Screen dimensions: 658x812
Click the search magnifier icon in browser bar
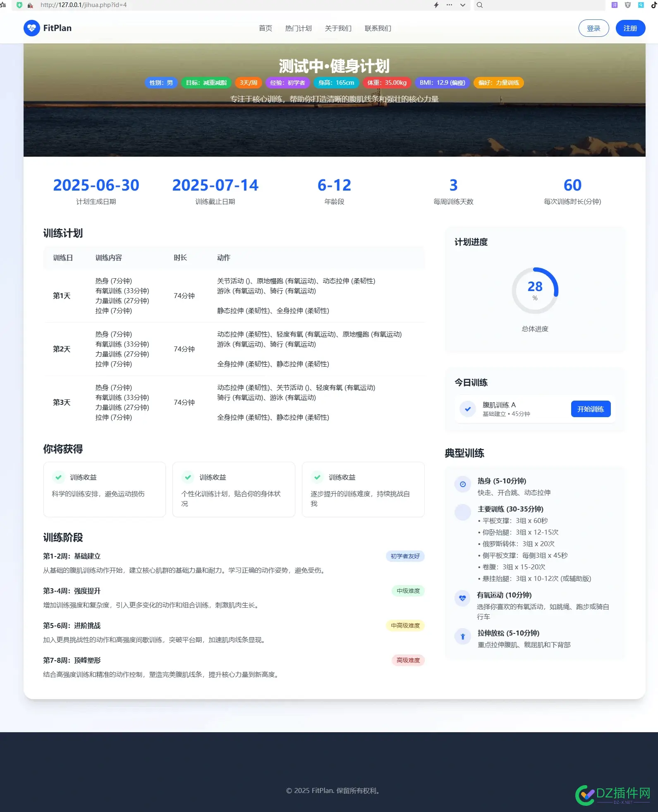click(479, 5)
